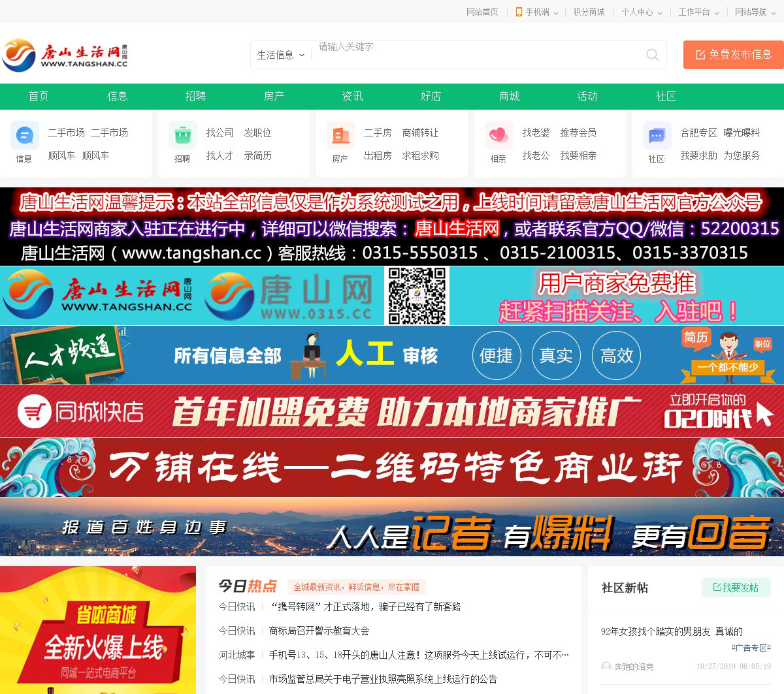Go to the 商城 navigation tab

pyautogui.click(x=509, y=96)
